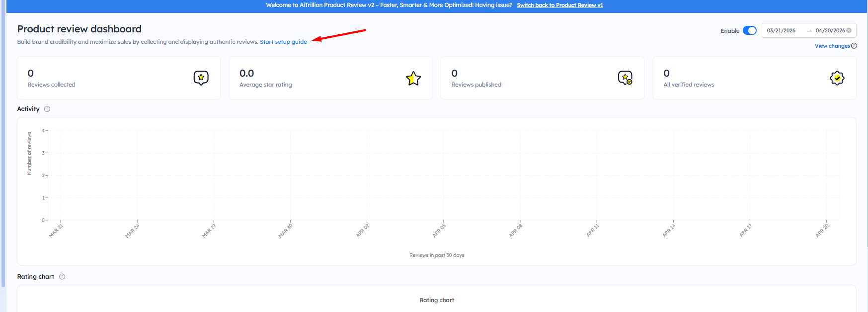Click the yellow Average star rating icon

point(413,78)
